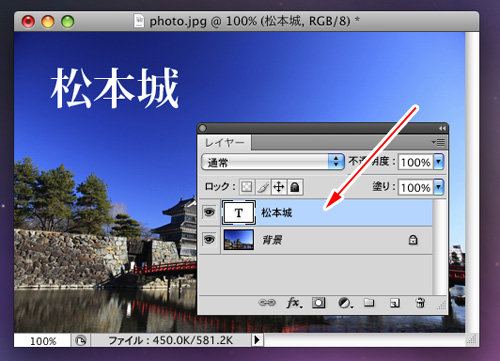Click the 背景 layer name
Image resolution: width=500 pixels, height=361 pixels.
click(272, 240)
